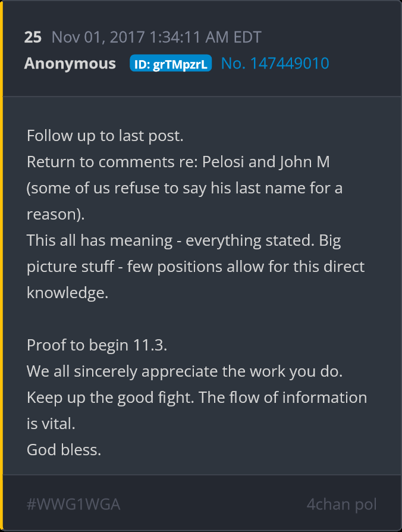Click the "picture stuff - few positions" line

tap(196, 267)
